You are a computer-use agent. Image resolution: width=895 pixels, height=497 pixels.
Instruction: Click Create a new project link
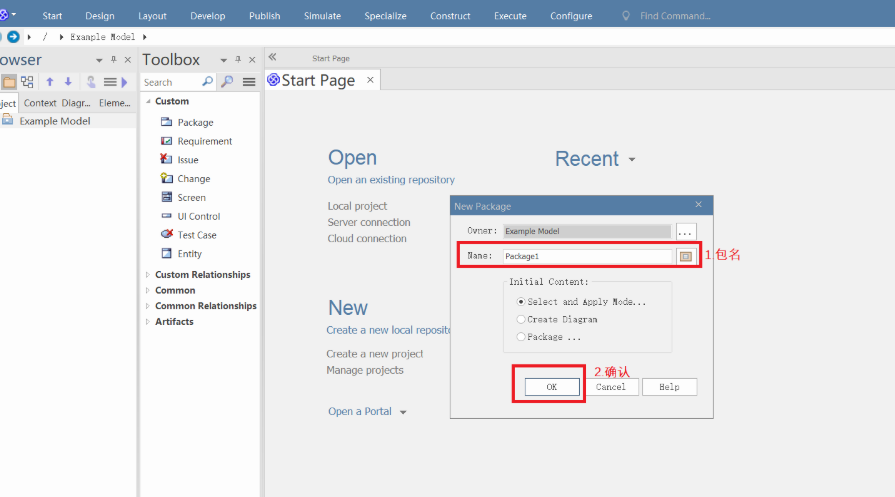click(x=374, y=354)
